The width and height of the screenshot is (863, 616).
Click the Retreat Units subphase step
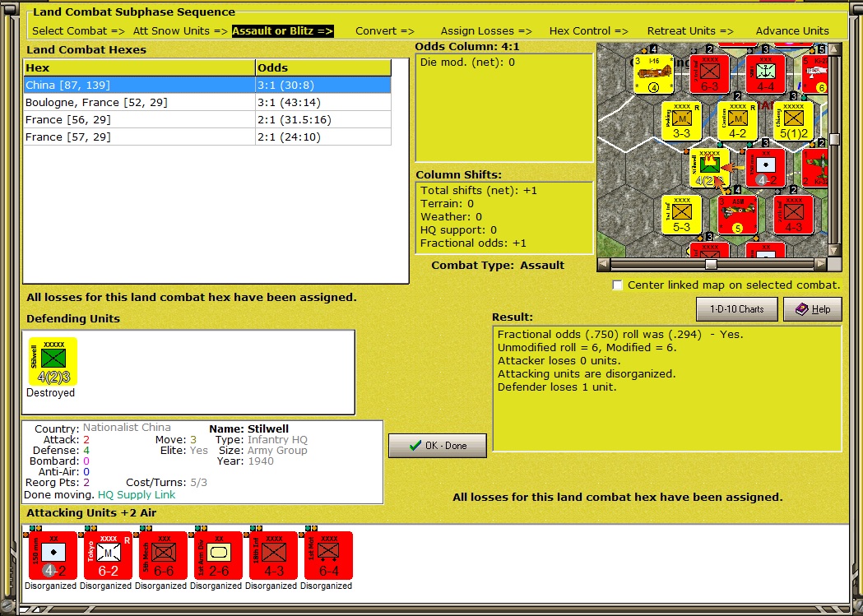point(690,31)
